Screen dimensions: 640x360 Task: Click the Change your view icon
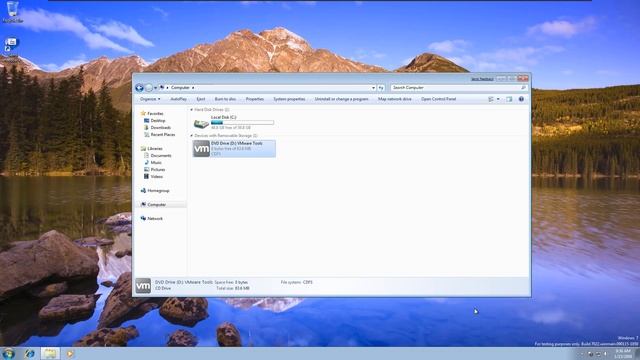[491, 99]
